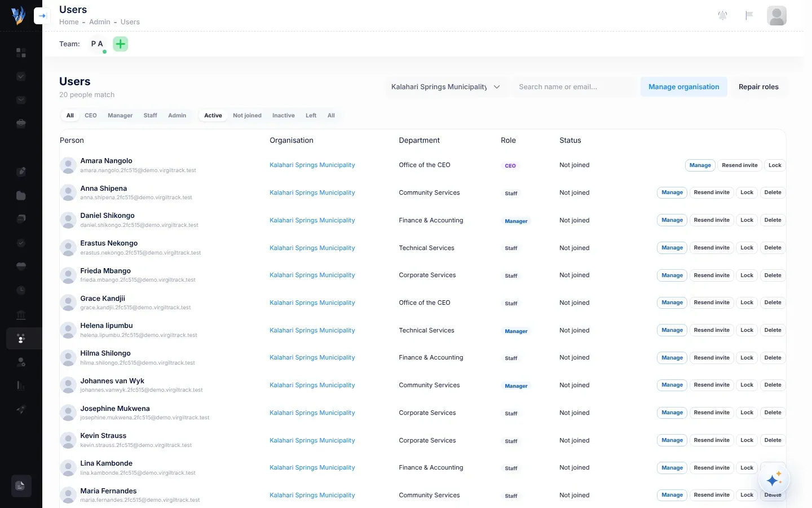
Task: Select the Inactive status filter
Action: tap(283, 115)
